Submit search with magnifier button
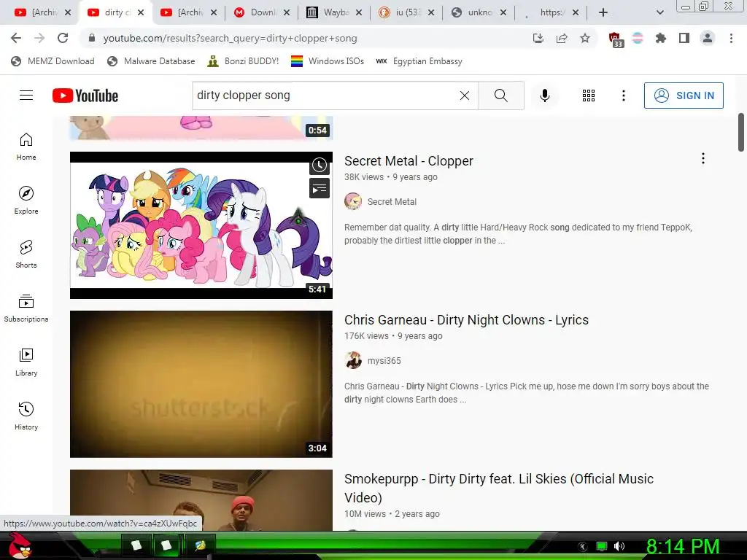This screenshot has height=560, width=747. [501, 96]
